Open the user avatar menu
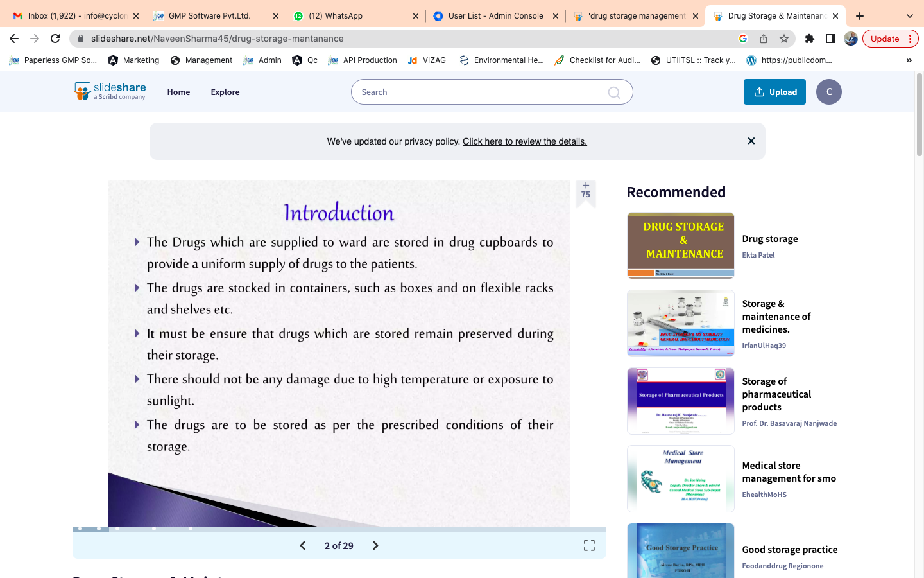This screenshot has height=578, width=924. point(828,92)
